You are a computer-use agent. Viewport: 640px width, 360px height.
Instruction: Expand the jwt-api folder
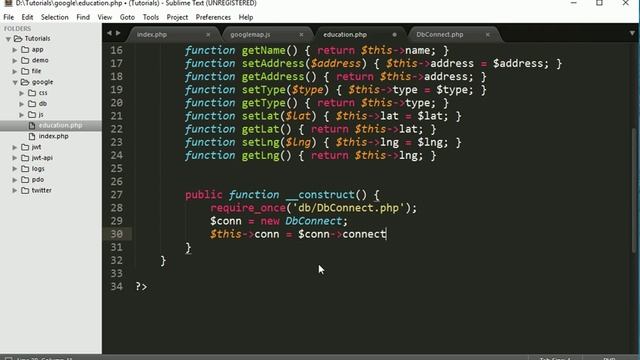(x=15, y=158)
